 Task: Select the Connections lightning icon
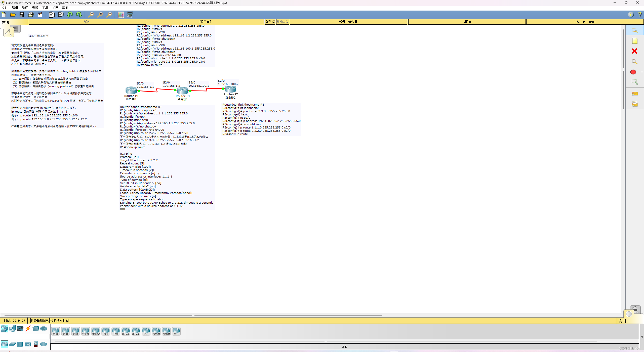point(28,328)
